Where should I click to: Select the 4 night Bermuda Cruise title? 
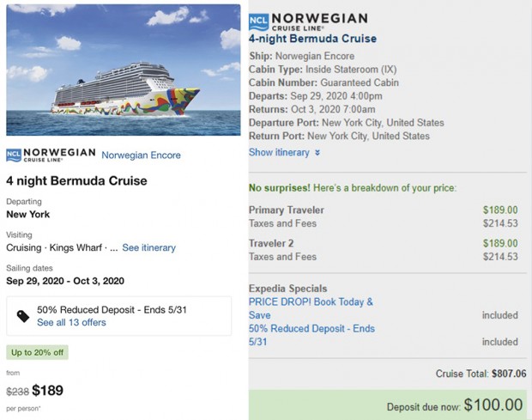(76, 181)
